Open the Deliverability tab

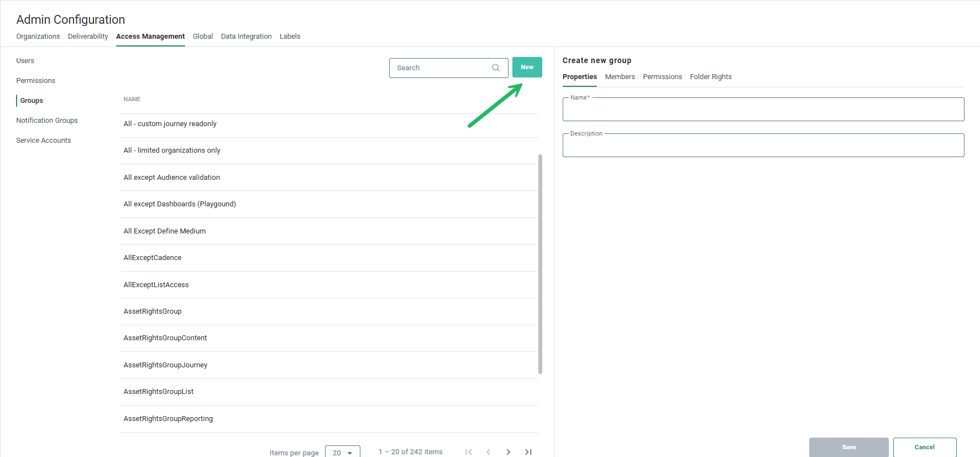[88, 37]
